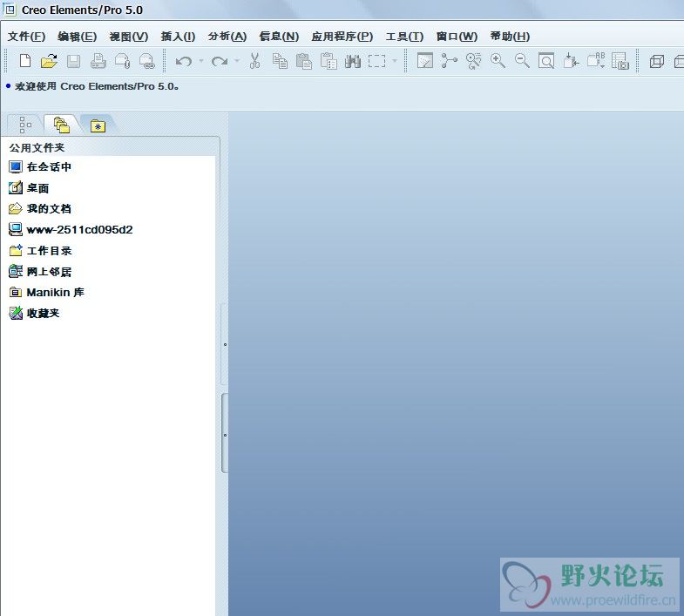Viewport: 684px width, 616px height.
Task: Click the Save diskette icon
Action: 74,61
